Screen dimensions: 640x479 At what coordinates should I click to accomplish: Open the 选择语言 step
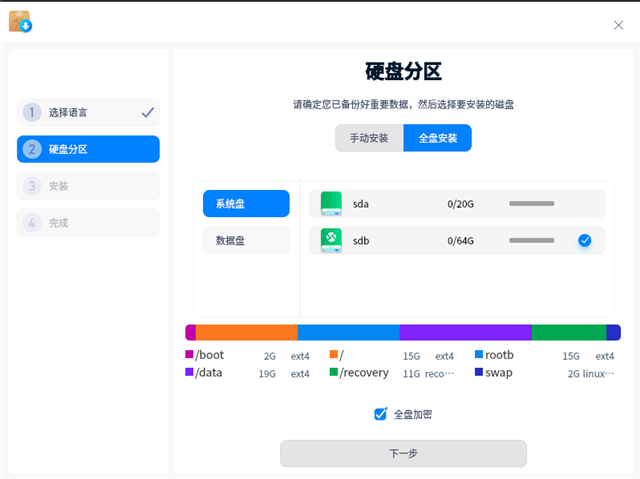[x=88, y=112]
